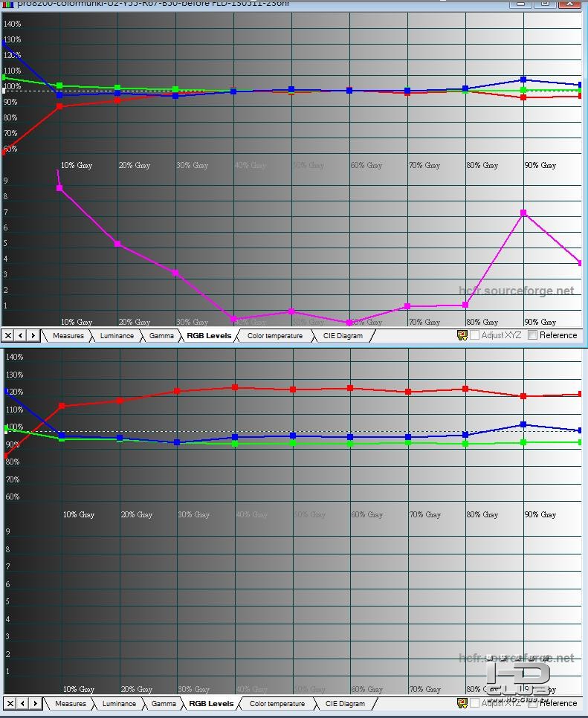Open the Gamma tab in upper window
Image resolution: width=588 pixels, height=718 pixels.
[161, 336]
